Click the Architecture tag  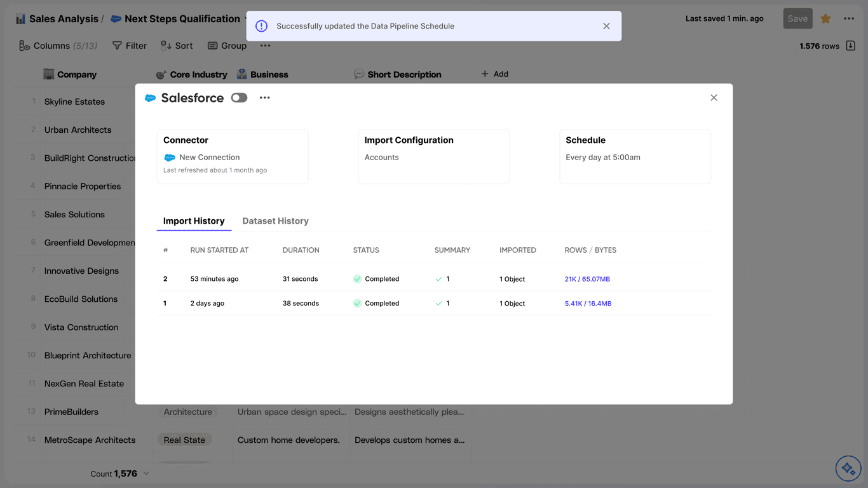click(x=188, y=412)
